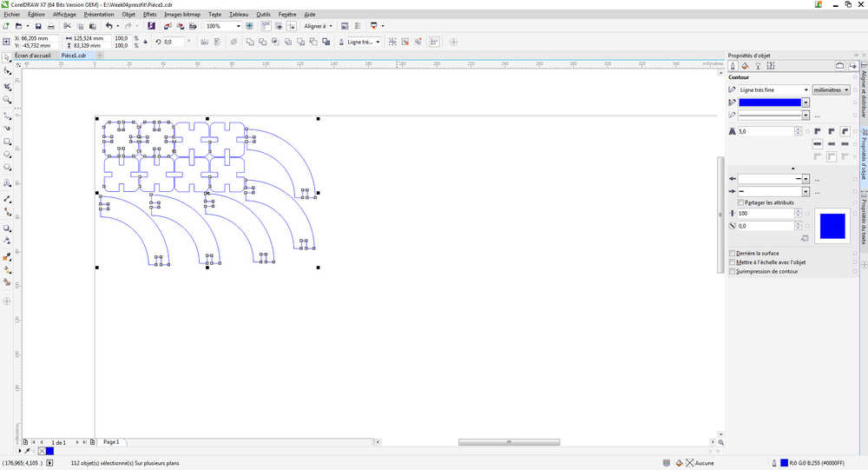The image size is (868, 470).
Task: Toggle the Surimpression de contour checkbox
Action: tap(733, 272)
